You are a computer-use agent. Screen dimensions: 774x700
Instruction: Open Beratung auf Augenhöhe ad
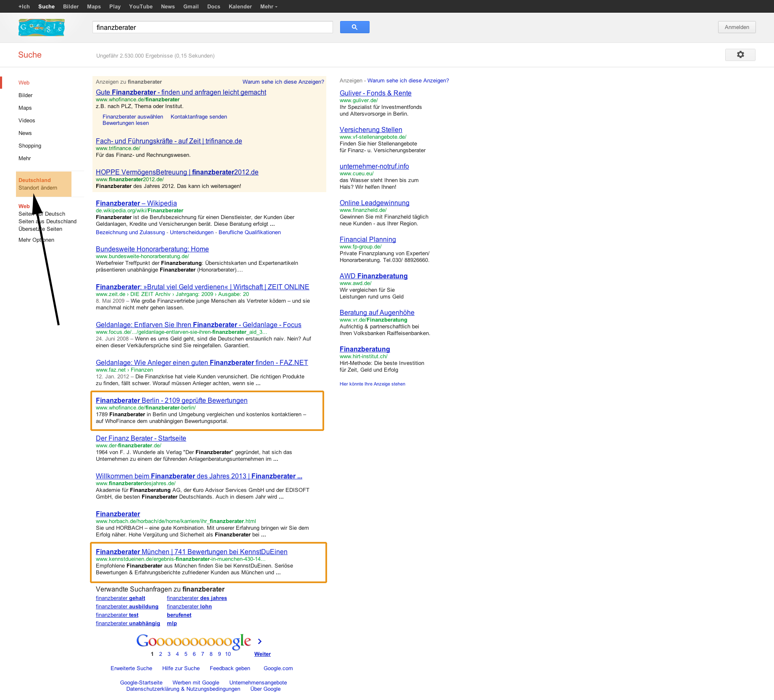coord(377,313)
